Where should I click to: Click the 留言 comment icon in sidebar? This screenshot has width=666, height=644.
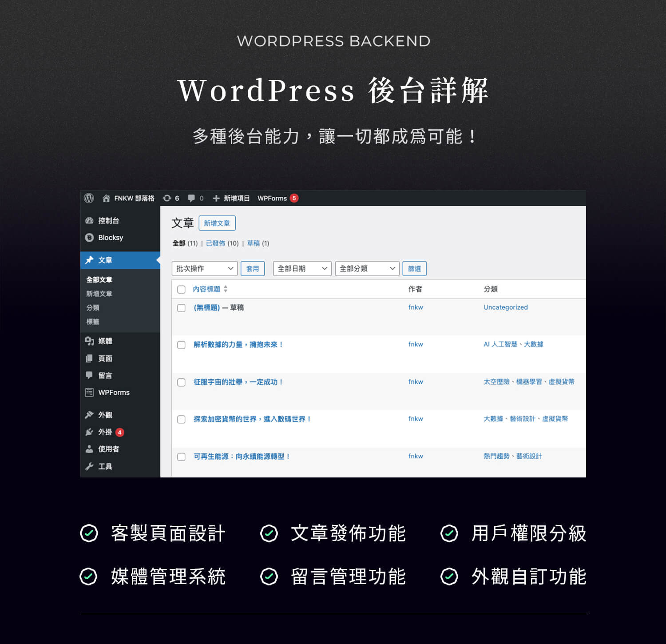click(x=89, y=375)
